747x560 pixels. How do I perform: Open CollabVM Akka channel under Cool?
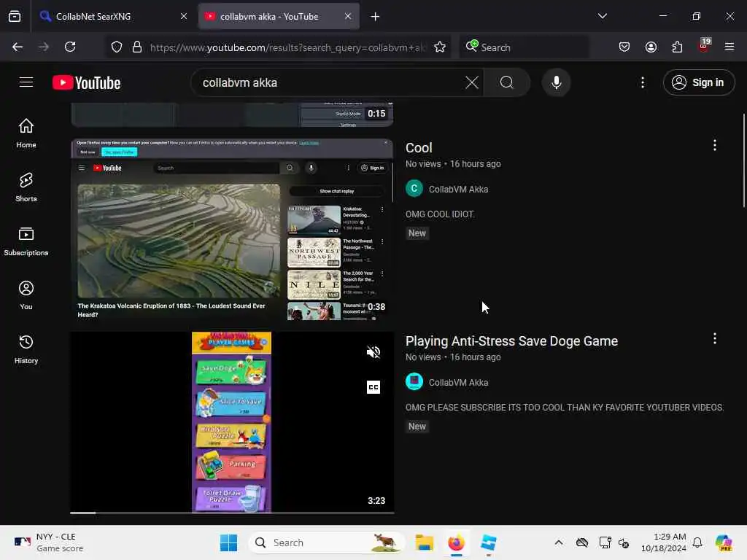tap(458, 189)
